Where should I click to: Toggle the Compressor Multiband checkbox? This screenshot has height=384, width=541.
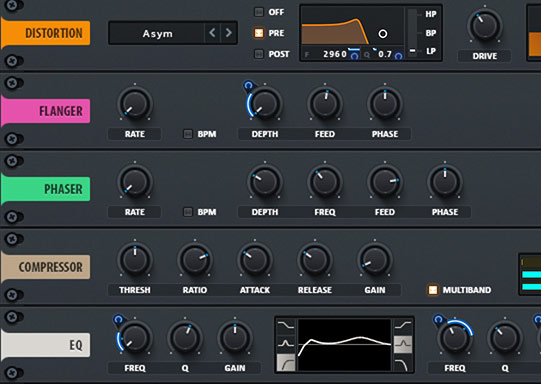coord(433,290)
